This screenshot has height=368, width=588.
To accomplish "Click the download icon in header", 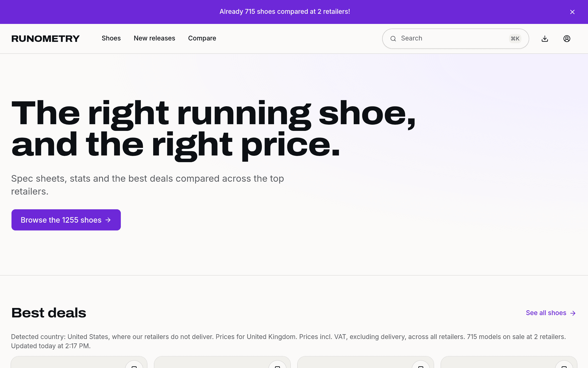I will (545, 38).
